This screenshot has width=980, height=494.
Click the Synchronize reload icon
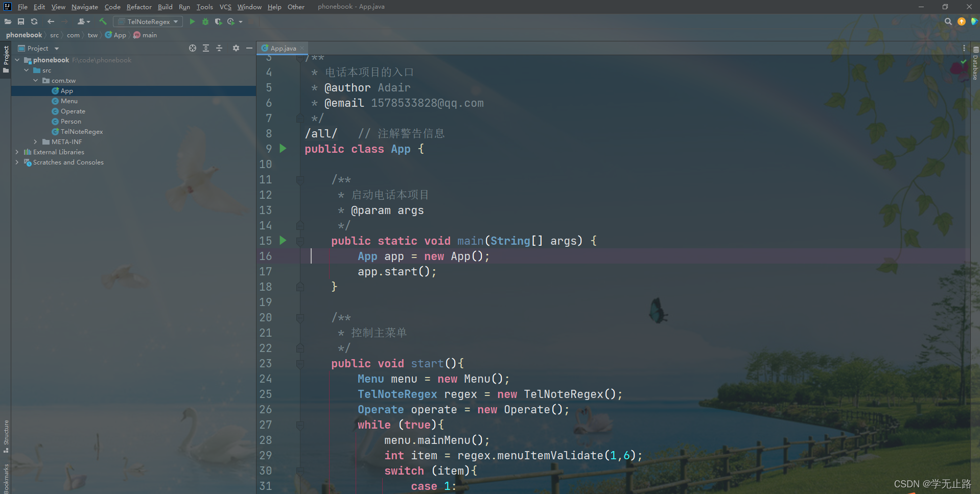pos(34,21)
